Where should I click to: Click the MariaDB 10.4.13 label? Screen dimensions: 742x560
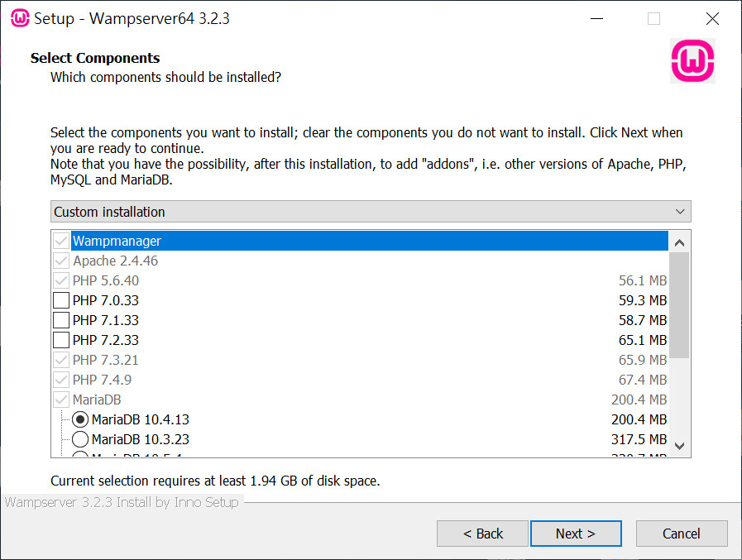coord(141,419)
